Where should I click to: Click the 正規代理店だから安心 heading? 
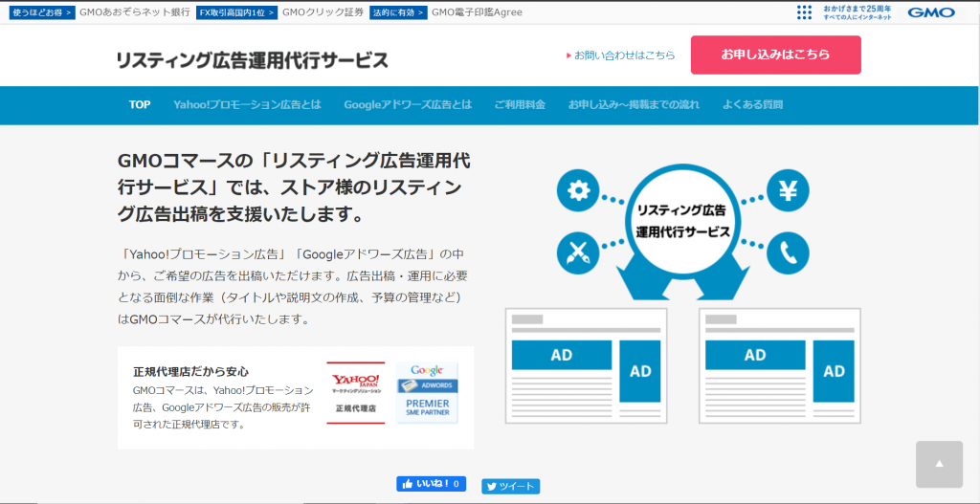click(191, 372)
